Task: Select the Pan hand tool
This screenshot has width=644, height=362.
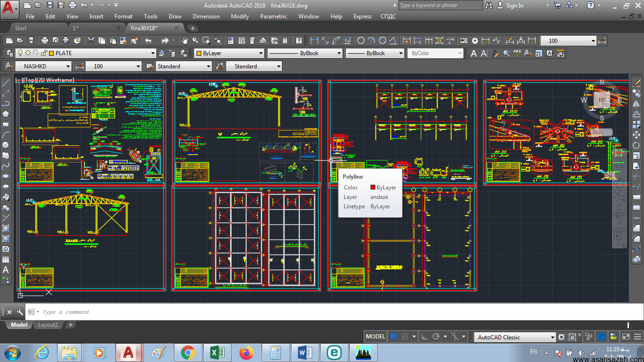Action: pos(185,41)
